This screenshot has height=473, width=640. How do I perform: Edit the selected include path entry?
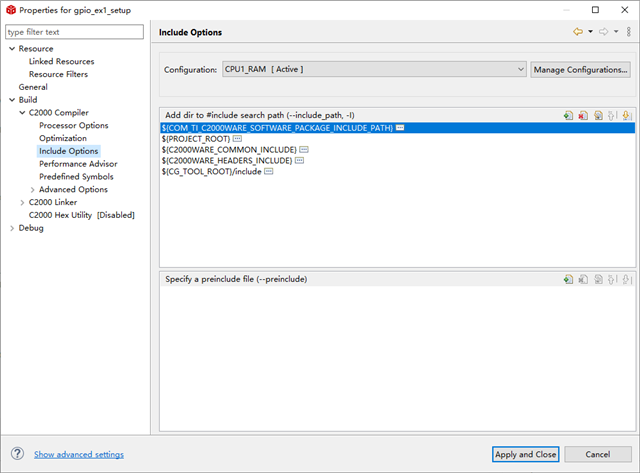pos(597,115)
